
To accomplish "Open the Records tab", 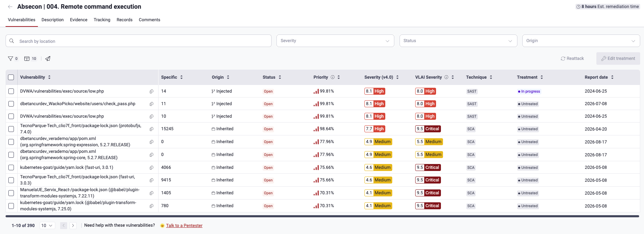I will pyautogui.click(x=124, y=20).
